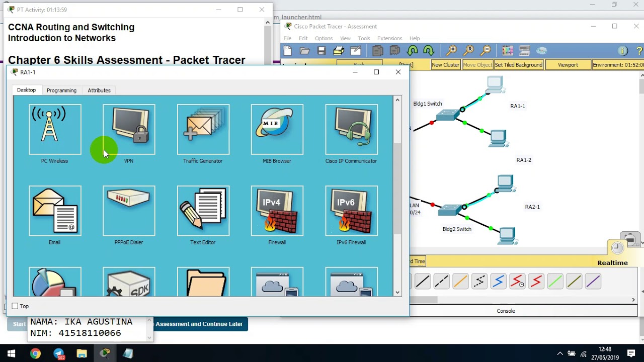Toggle the Top checkbox in RA1-1 window
Screen dimensions: 644x362
15,306
